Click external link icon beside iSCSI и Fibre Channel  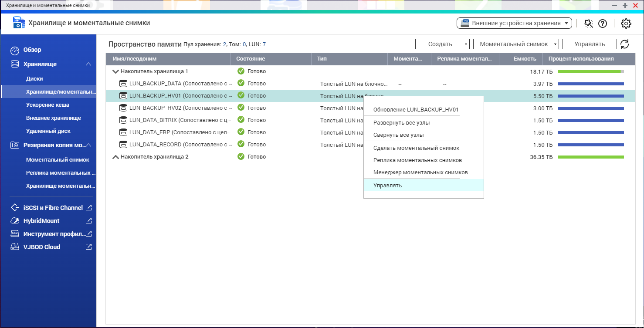pyautogui.click(x=88, y=208)
